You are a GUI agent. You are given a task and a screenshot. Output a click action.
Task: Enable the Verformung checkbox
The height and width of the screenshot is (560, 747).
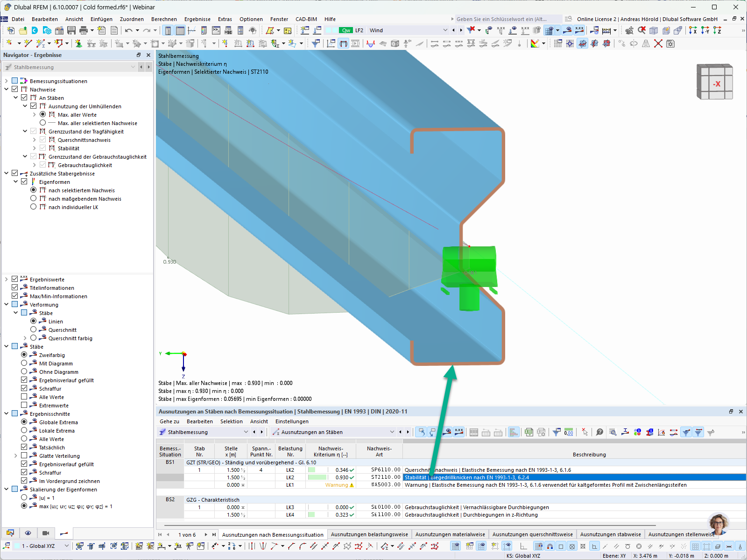click(x=15, y=304)
